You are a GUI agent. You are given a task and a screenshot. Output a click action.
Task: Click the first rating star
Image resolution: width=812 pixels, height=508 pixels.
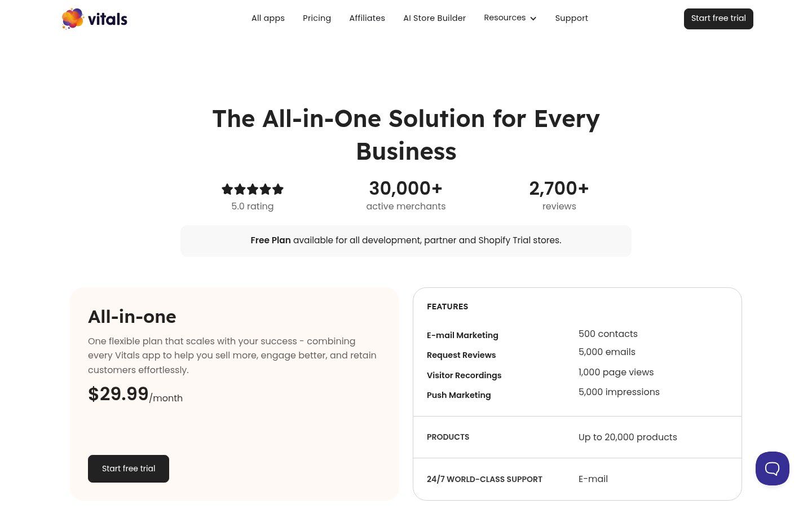click(227, 189)
